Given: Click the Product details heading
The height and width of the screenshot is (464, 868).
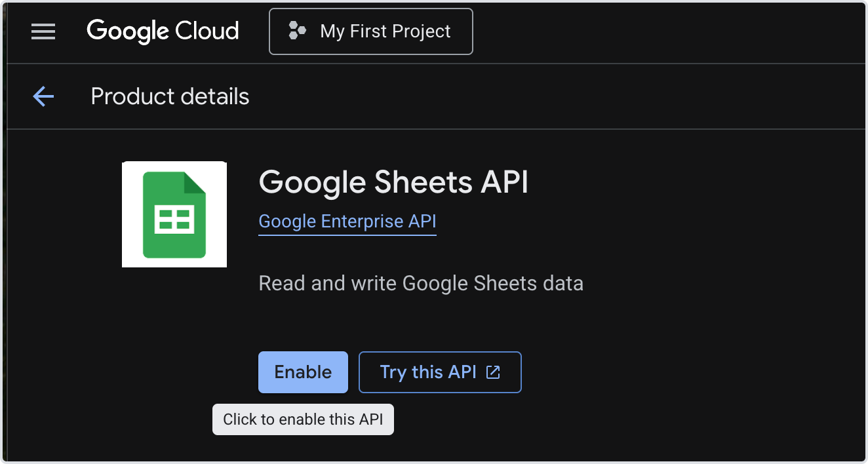Looking at the screenshot, I should (170, 97).
